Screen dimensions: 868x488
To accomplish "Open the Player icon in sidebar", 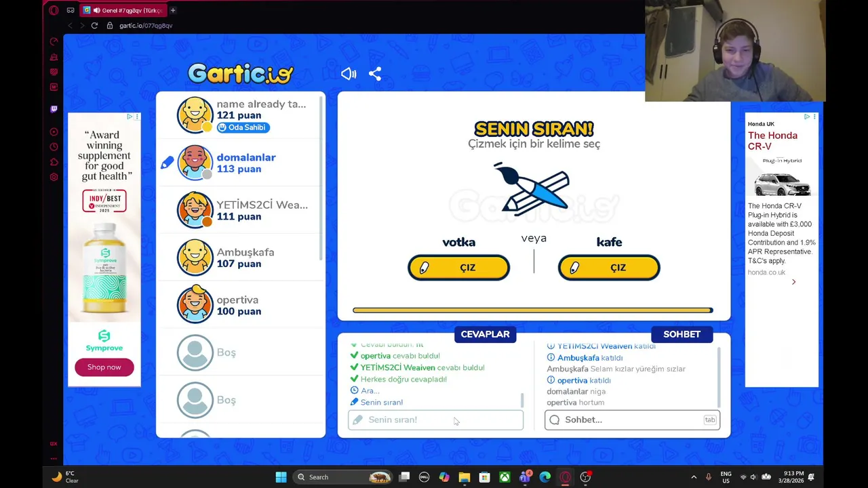I will pyautogui.click(x=54, y=131).
